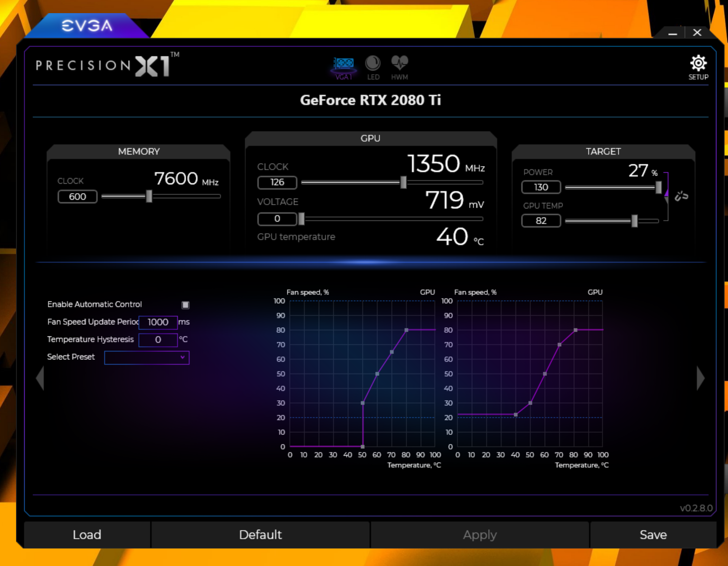Screen dimensions: 728x566
Task: Click the memory clock slider handle
Action: point(149,196)
